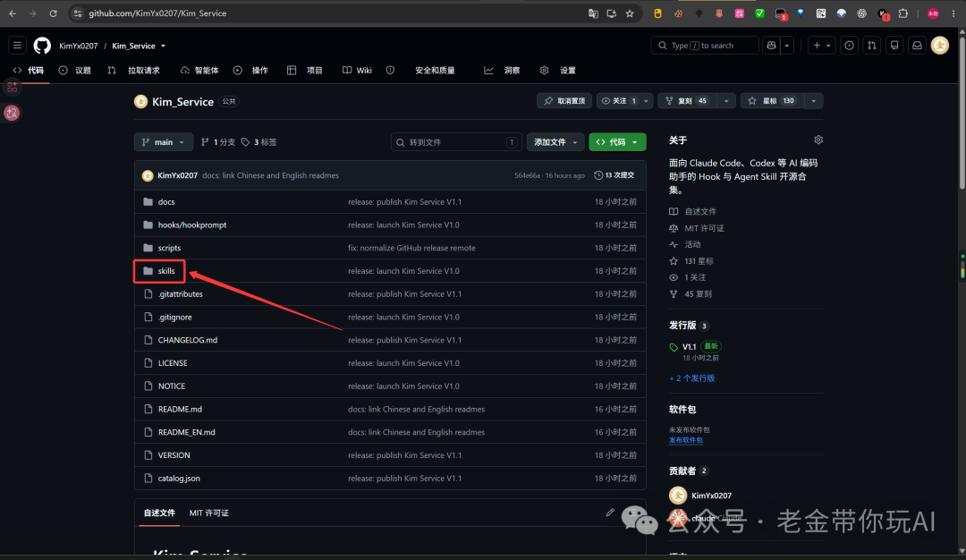Open the hamburger navigation menu
Viewport: 966px width, 560px height.
17,46
